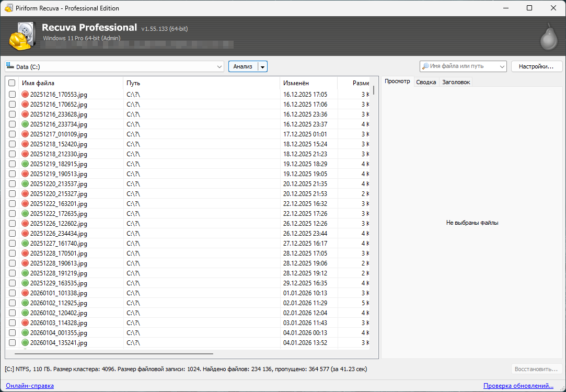The height and width of the screenshot is (392, 566).
Task: Click green status dot of 20260104_135241.jpg
Action: (25, 342)
